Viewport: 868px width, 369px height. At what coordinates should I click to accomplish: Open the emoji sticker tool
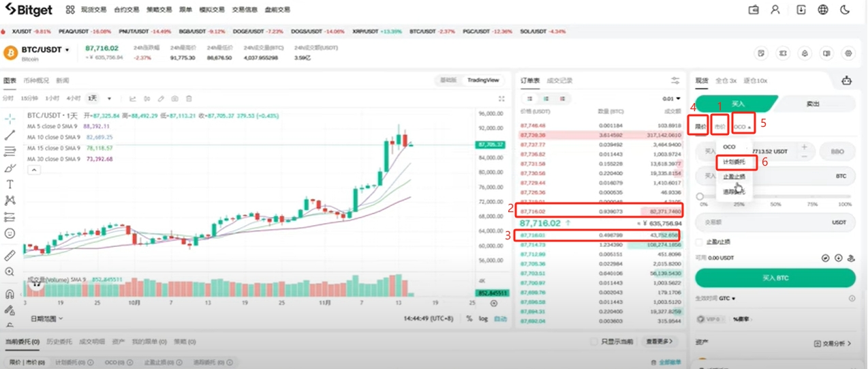coord(10,233)
